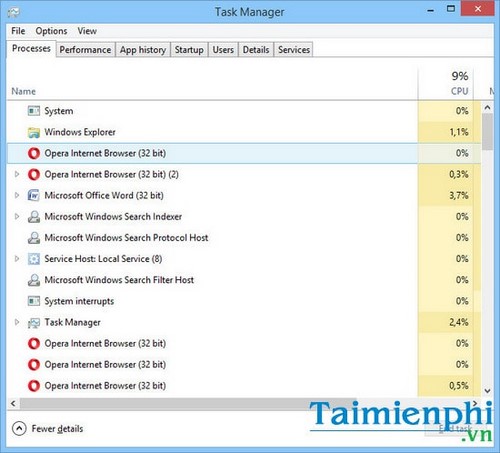
Task: Select the System process name
Action: coord(59,111)
